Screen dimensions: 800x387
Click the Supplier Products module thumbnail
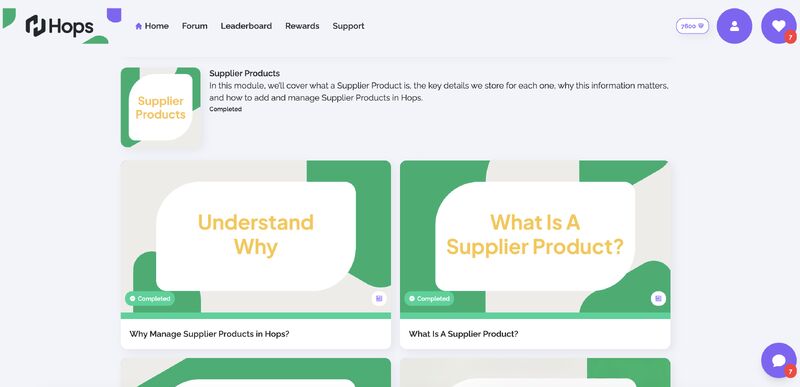click(161, 108)
